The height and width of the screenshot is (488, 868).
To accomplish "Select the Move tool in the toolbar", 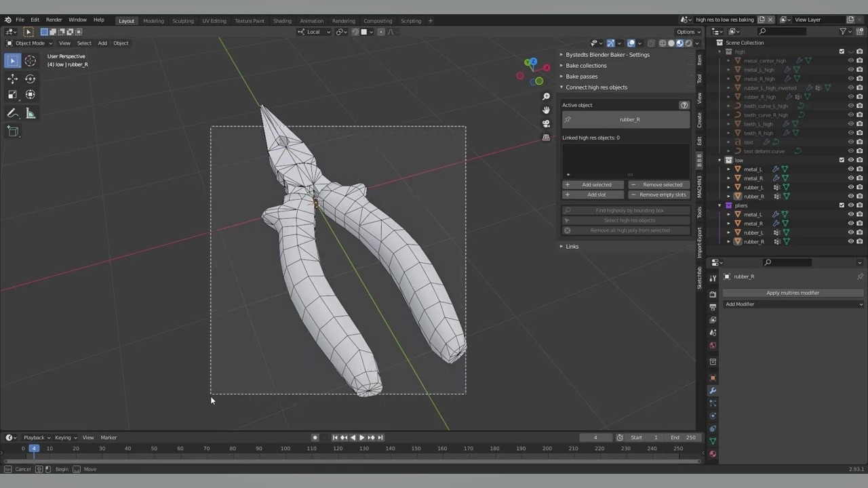I will (12, 79).
